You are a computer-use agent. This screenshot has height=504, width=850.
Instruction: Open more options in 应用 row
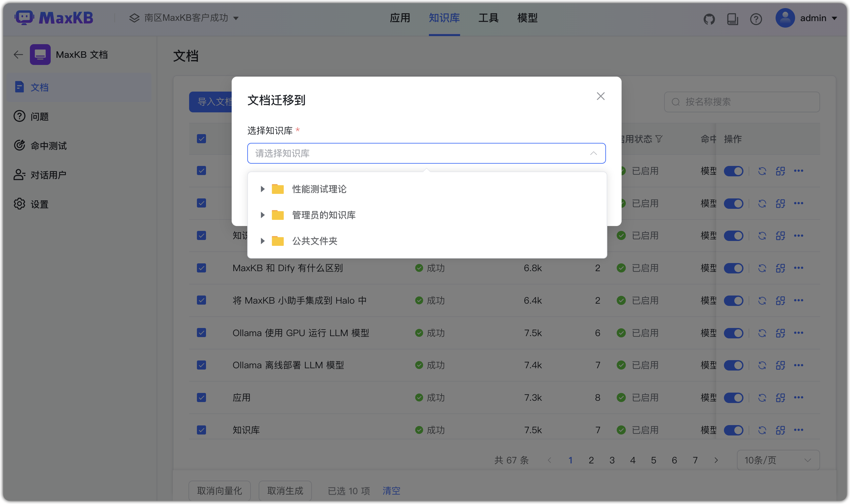click(x=798, y=397)
